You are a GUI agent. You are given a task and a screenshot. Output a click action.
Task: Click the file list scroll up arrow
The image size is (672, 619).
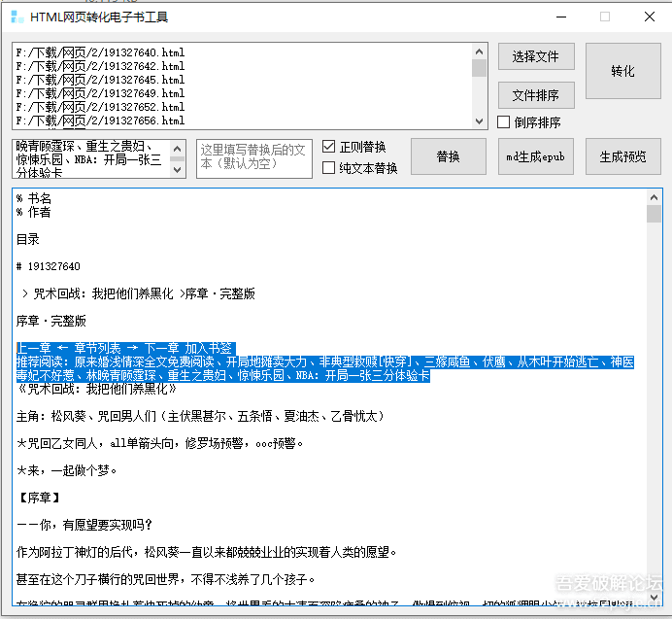click(x=479, y=52)
